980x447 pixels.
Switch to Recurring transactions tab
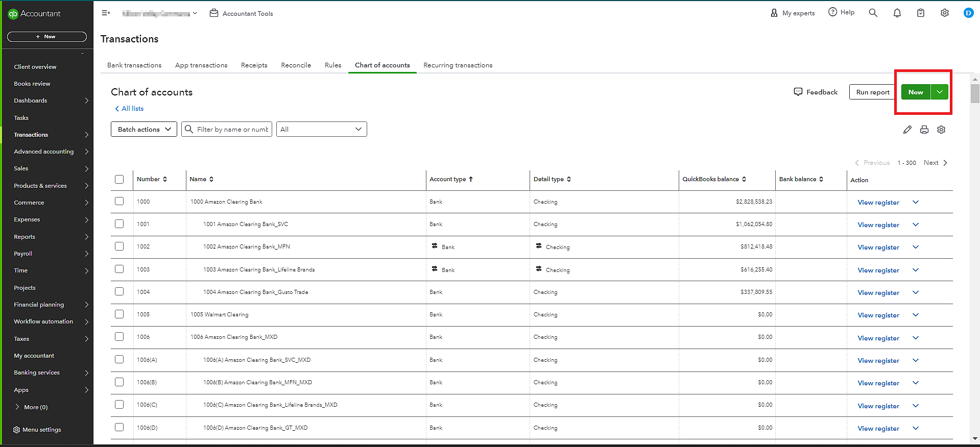pyautogui.click(x=458, y=65)
